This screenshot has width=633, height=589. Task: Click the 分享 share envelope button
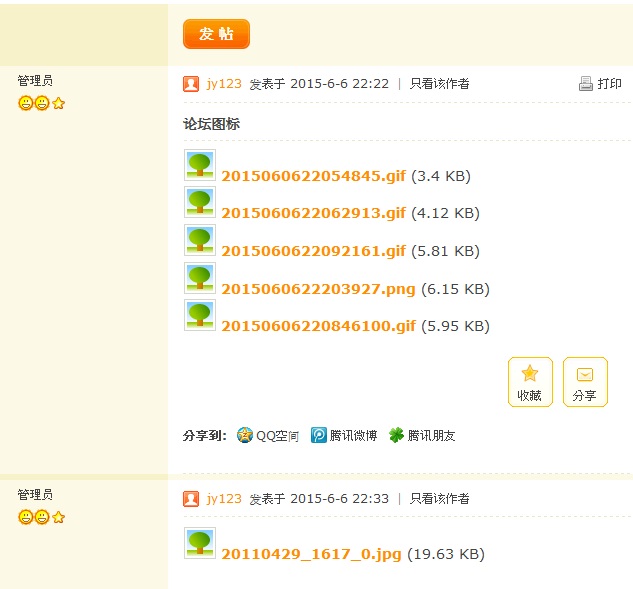tap(585, 382)
